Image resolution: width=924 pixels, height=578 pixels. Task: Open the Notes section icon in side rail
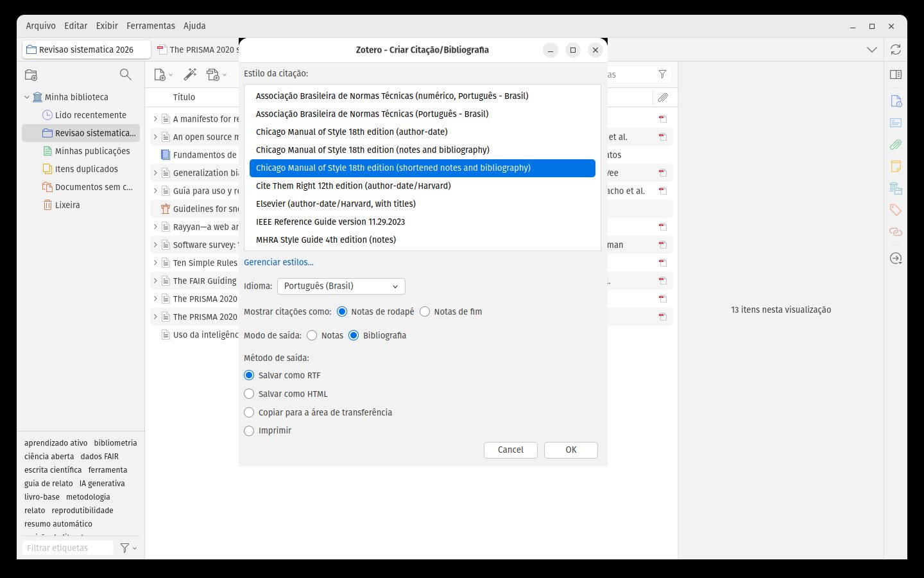[896, 166]
